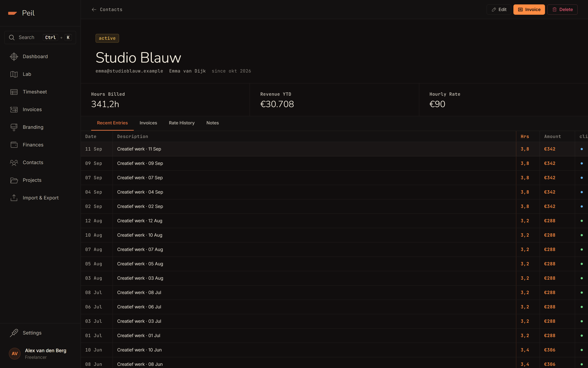Viewport: 588px width, 368px height.
Task: Click the pencil icon on Edit button
Action: tap(494, 10)
